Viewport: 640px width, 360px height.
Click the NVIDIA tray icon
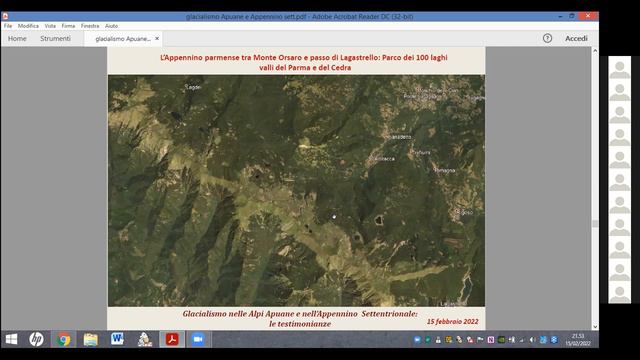pyautogui.click(x=501, y=340)
